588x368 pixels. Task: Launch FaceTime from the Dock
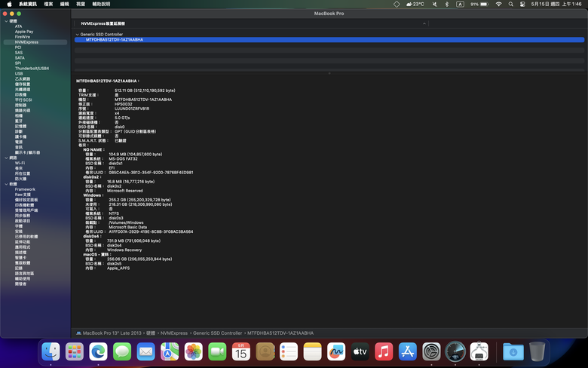click(x=217, y=351)
